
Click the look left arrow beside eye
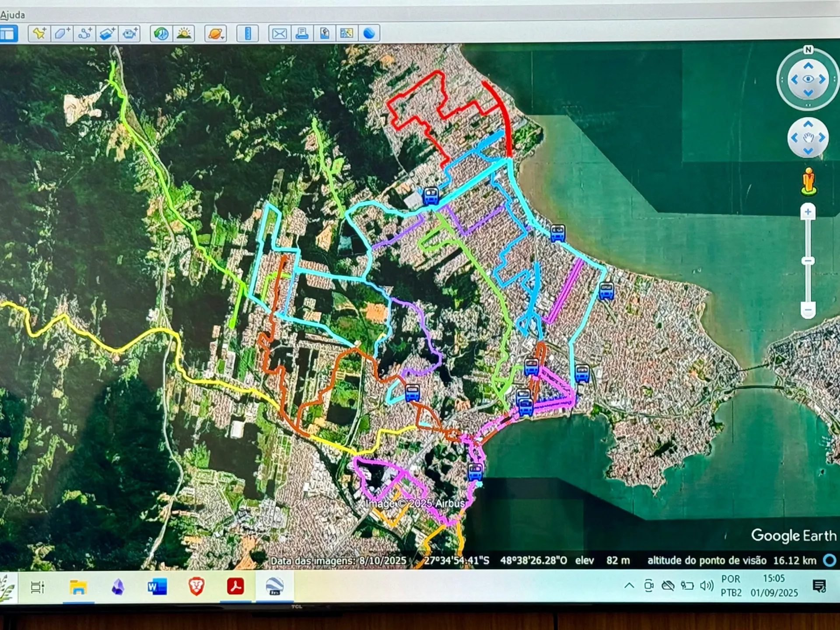(794, 79)
